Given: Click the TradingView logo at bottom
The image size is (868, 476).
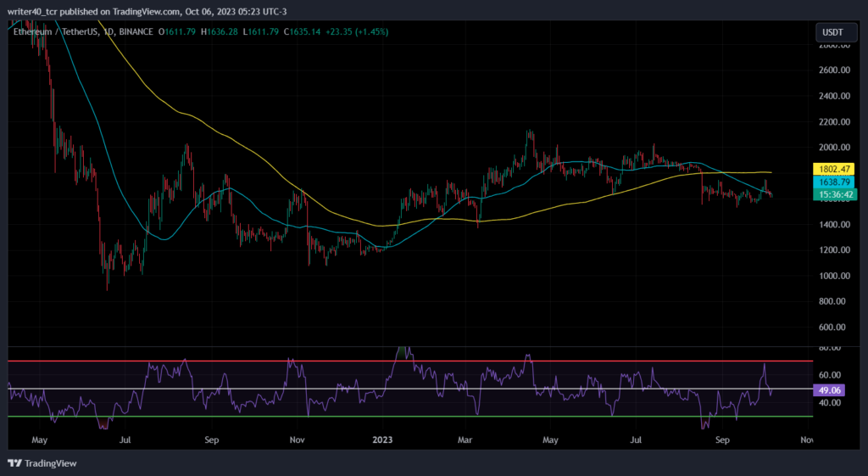Looking at the screenshot, I should click(x=42, y=463).
